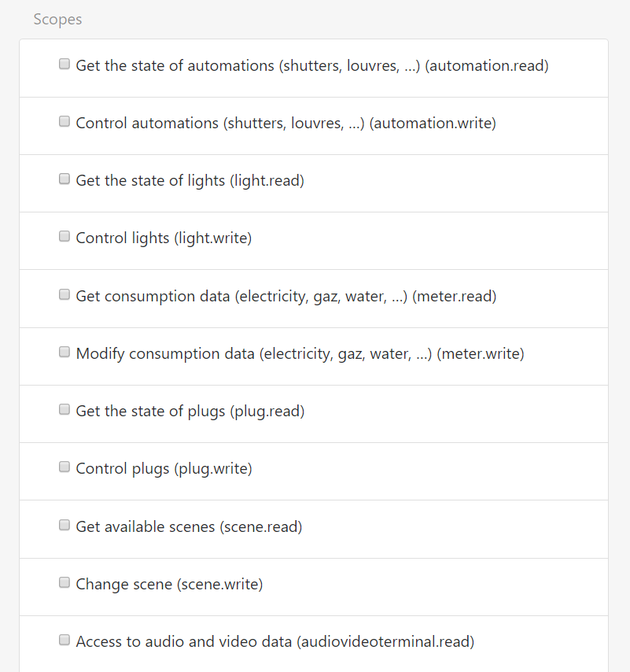Select the Get consumption data row
The height and width of the screenshot is (672, 630).
286,296
